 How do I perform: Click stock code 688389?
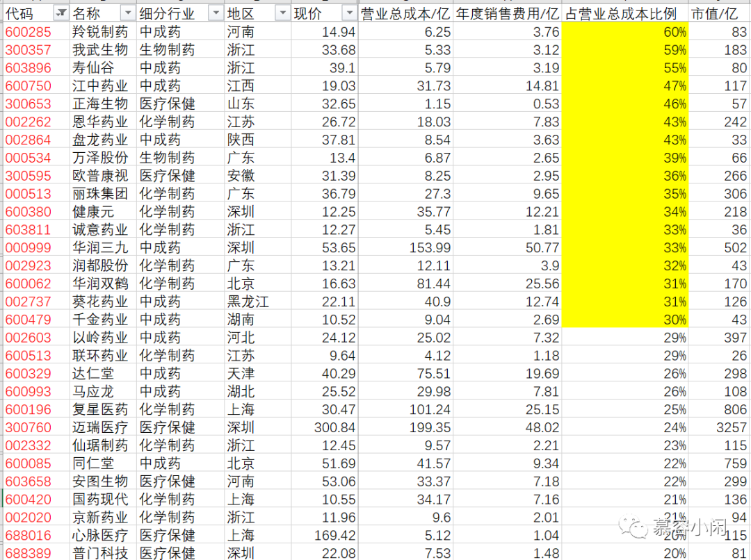click(x=29, y=553)
